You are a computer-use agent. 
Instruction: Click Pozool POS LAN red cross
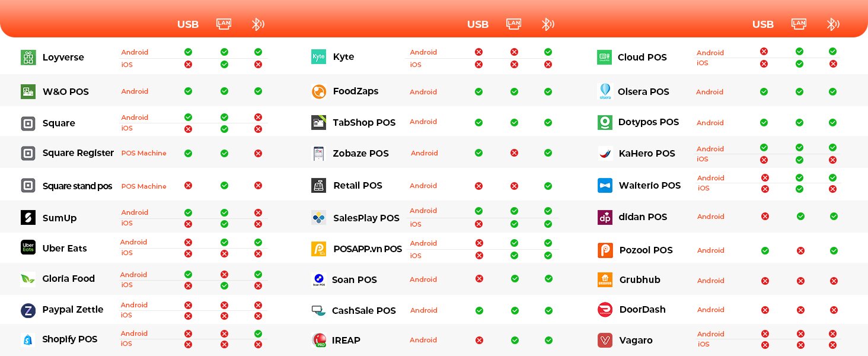800,251
